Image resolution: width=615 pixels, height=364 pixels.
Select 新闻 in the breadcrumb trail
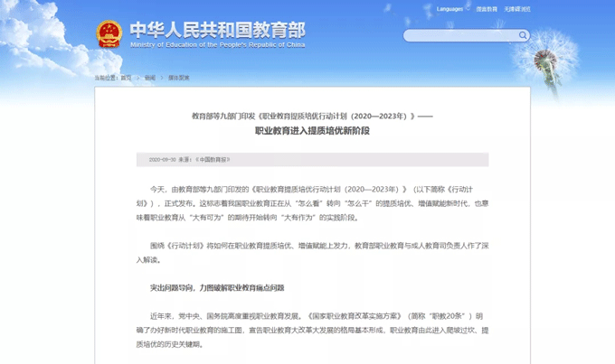click(149, 78)
